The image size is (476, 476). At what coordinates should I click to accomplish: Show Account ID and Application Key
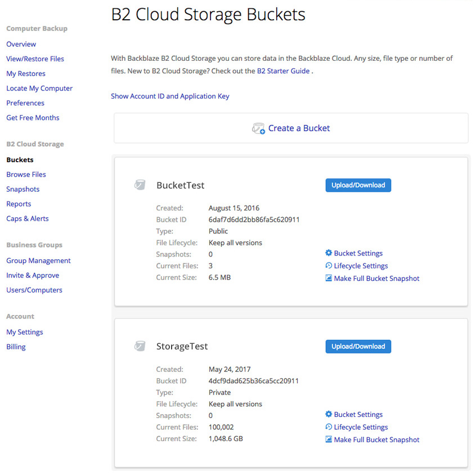(170, 96)
